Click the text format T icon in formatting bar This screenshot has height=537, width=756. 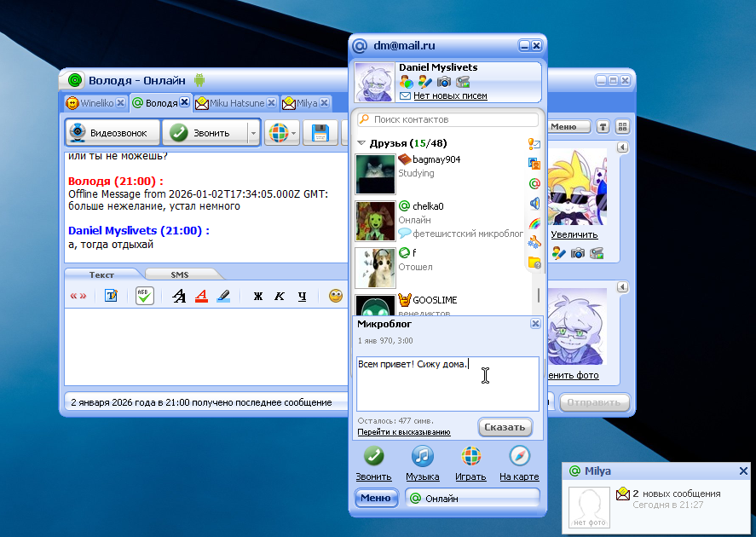point(112,296)
